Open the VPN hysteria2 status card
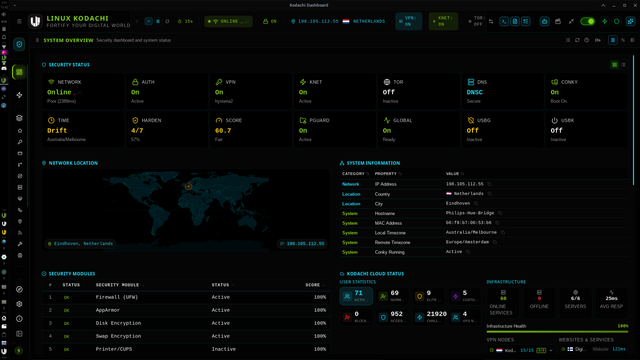The width and height of the screenshot is (640, 360). pos(251,91)
